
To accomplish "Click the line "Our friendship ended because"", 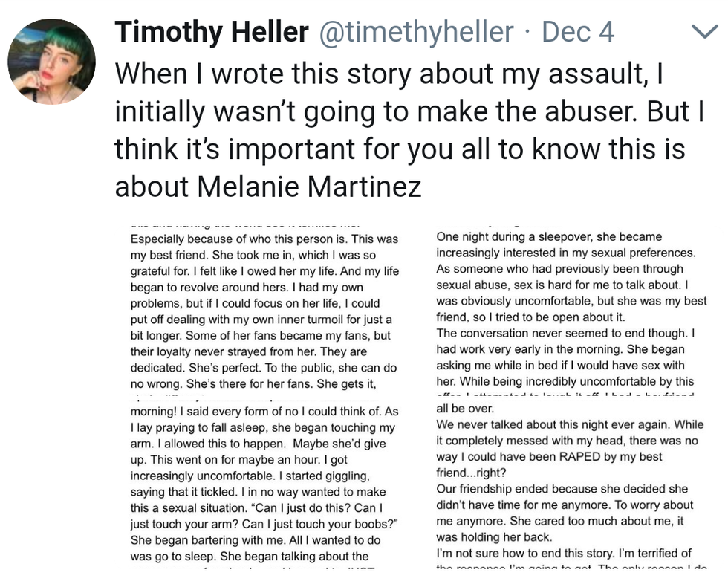I will [x=562, y=490].
